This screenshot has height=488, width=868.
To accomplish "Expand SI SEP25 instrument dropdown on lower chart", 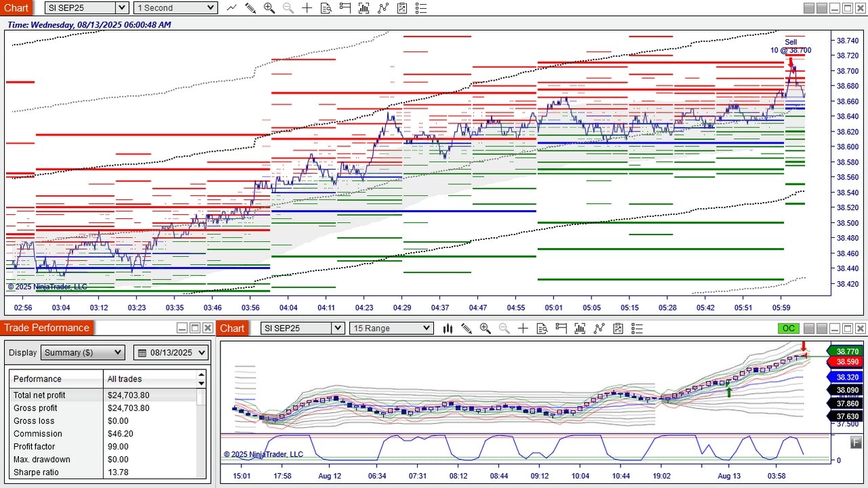I will 338,328.
